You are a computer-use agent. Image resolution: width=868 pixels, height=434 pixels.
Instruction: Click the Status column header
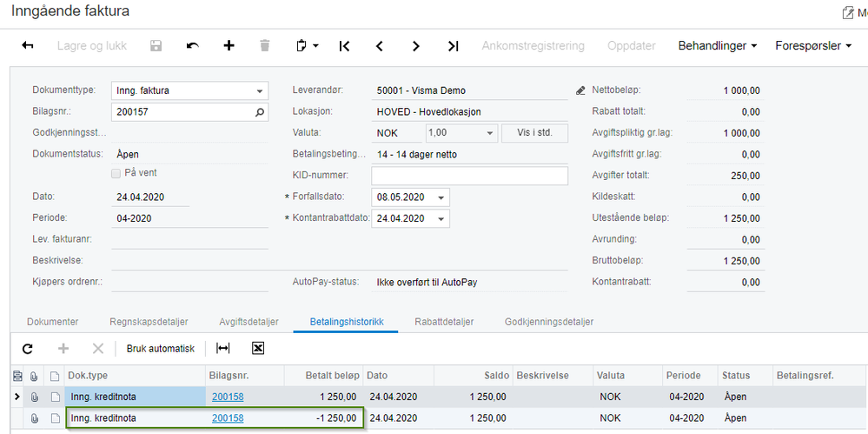[745, 376]
